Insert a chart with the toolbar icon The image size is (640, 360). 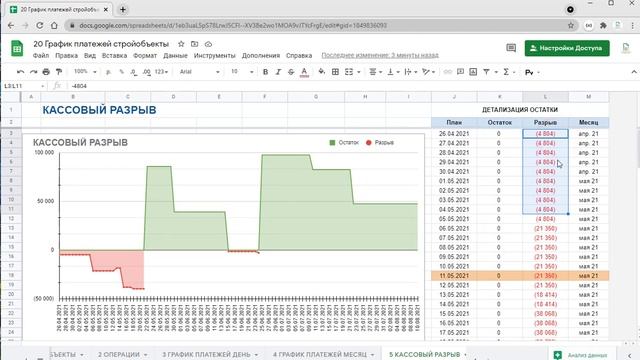[473, 72]
